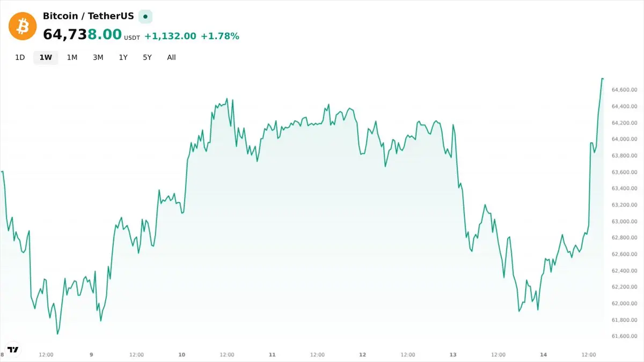This screenshot has width=644, height=362.
Task: Click the date 10 marker on time axis
Action: [182, 354]
